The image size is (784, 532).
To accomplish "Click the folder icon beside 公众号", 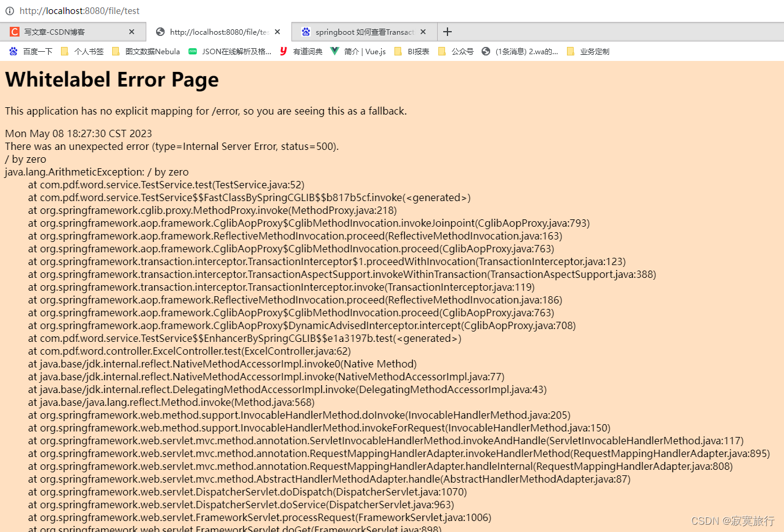I will [x=442, y=52].
